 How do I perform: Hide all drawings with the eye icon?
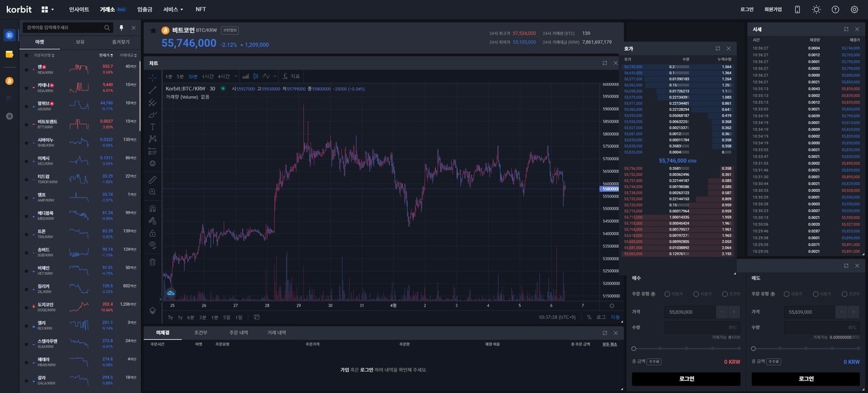click(x=153, y=245)
